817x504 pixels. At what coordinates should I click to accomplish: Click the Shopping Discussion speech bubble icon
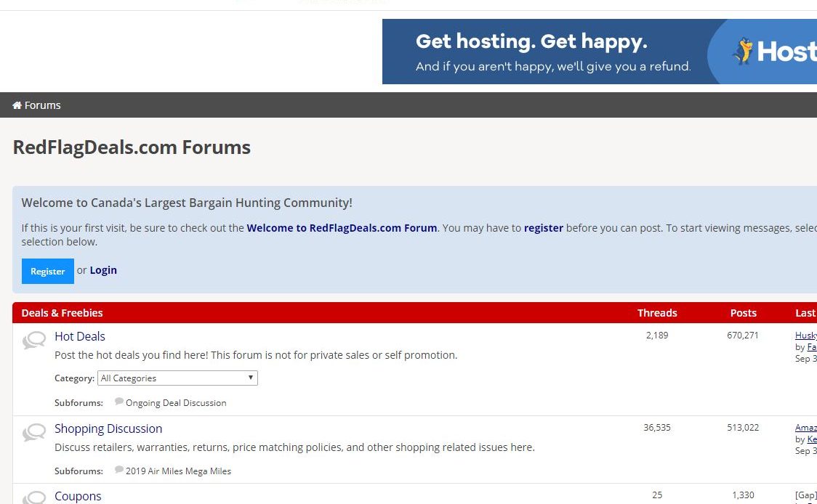[34, 432]
